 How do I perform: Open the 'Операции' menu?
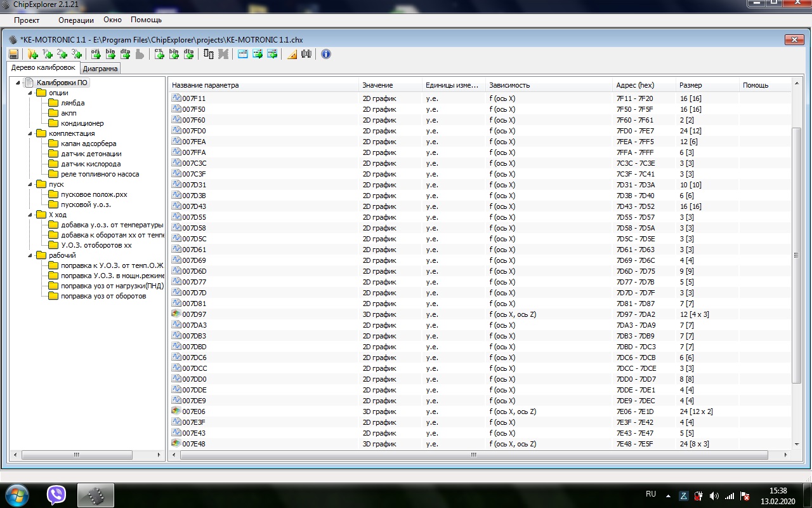pyautogui.click(x=76, y=20)
